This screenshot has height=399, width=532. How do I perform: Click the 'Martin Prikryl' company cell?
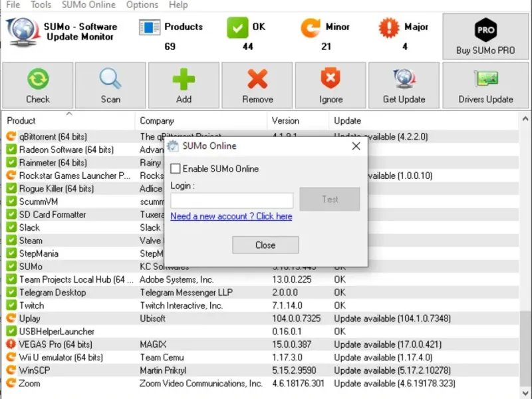[x=163, y=370]
